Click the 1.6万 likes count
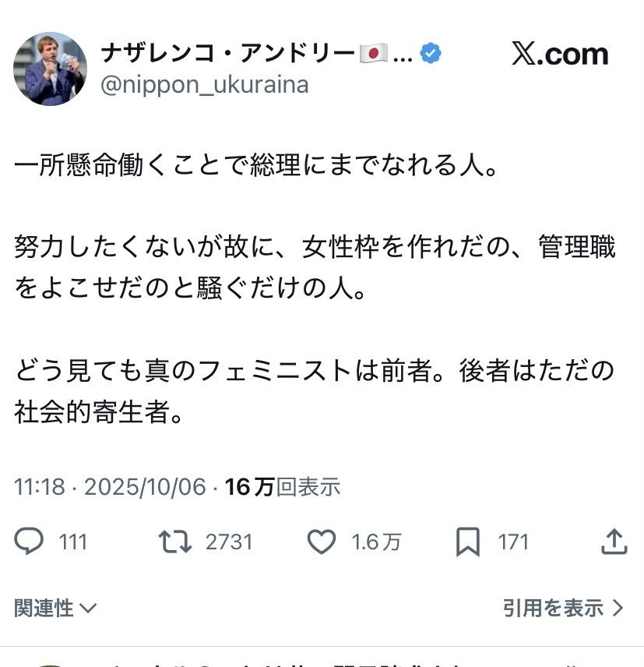The height and width of the screenshot is (667, 644). pos(376,542)
